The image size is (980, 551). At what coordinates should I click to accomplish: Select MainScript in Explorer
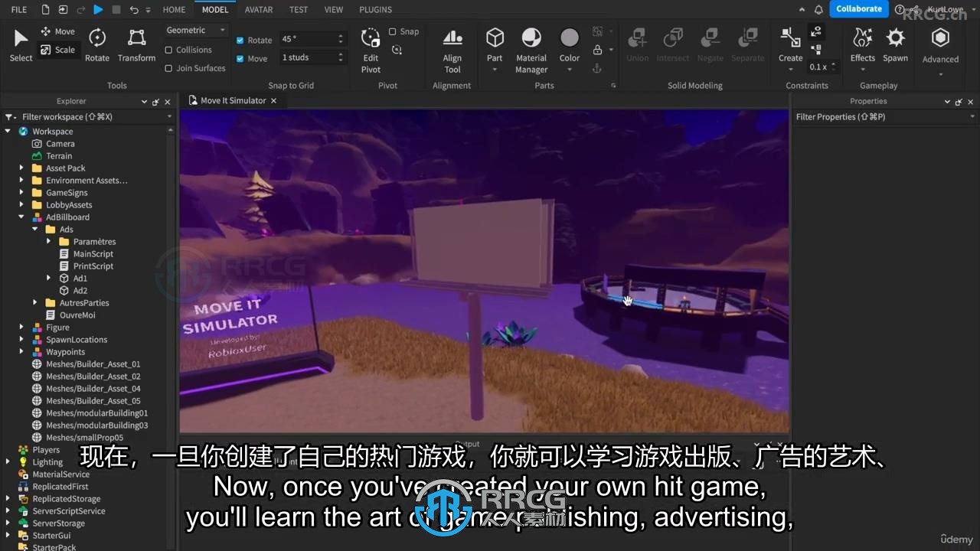(x=93, y=254)
